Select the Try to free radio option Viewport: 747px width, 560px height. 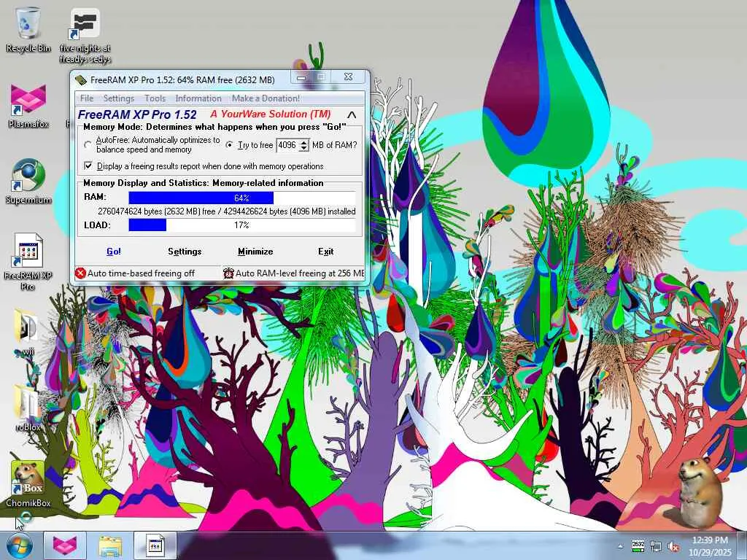pyautogui.click(x=229, y=145)
